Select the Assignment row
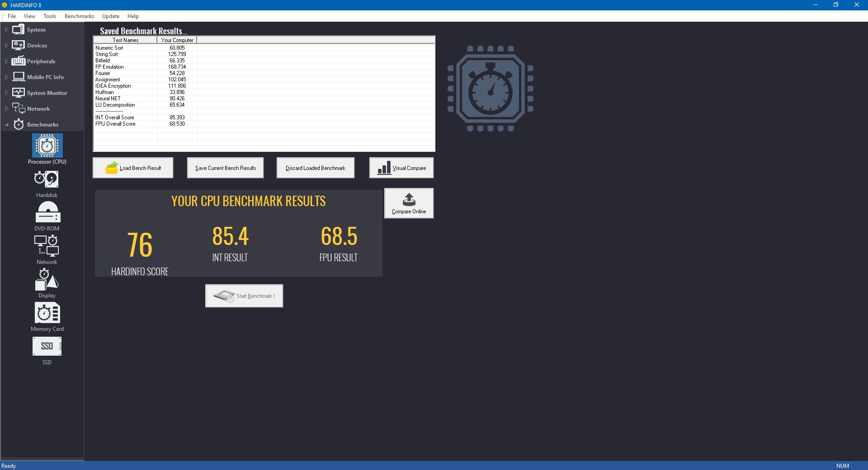The height and width of the screenshot is (470, 868). point(264,80)
